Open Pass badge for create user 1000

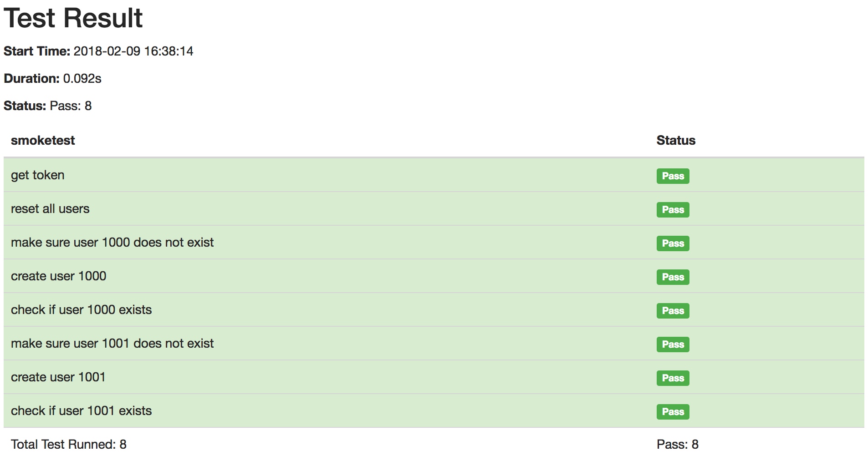coord(673,277)
